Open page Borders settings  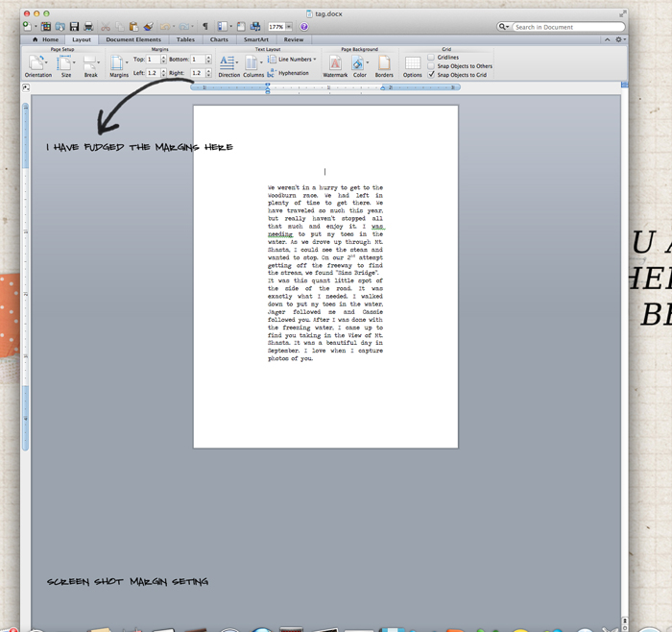point(384,63)
